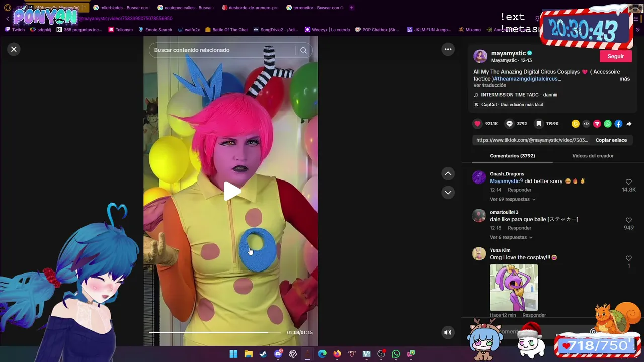644x362 pixels.
Task: Open Microsoft Edge from taskbar
Action: click(322, 354)
